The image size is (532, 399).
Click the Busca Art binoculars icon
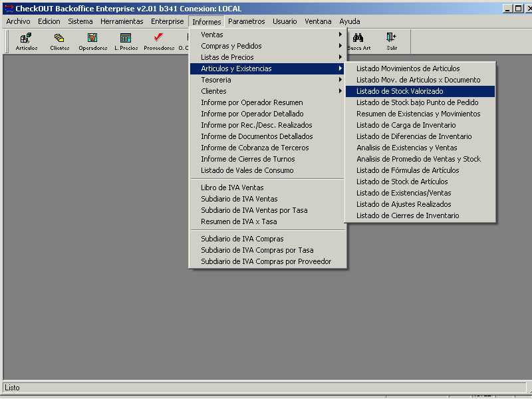359,42
